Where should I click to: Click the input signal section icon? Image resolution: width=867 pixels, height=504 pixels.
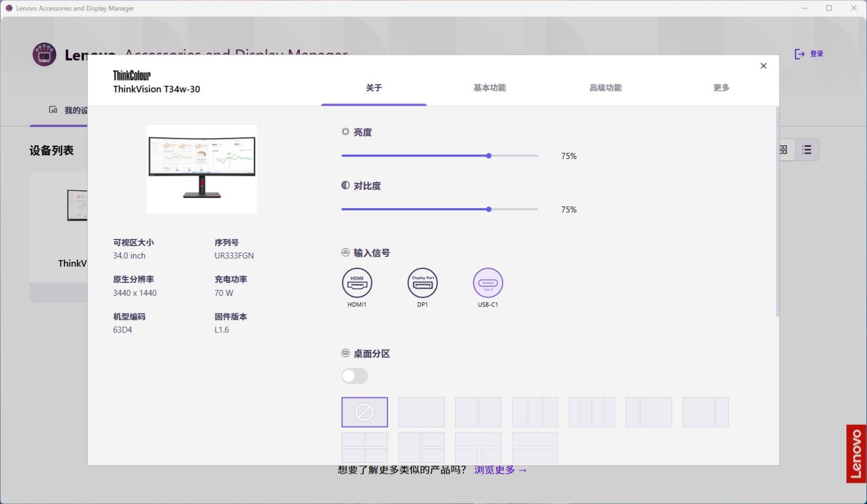click(x=345, y=253)
